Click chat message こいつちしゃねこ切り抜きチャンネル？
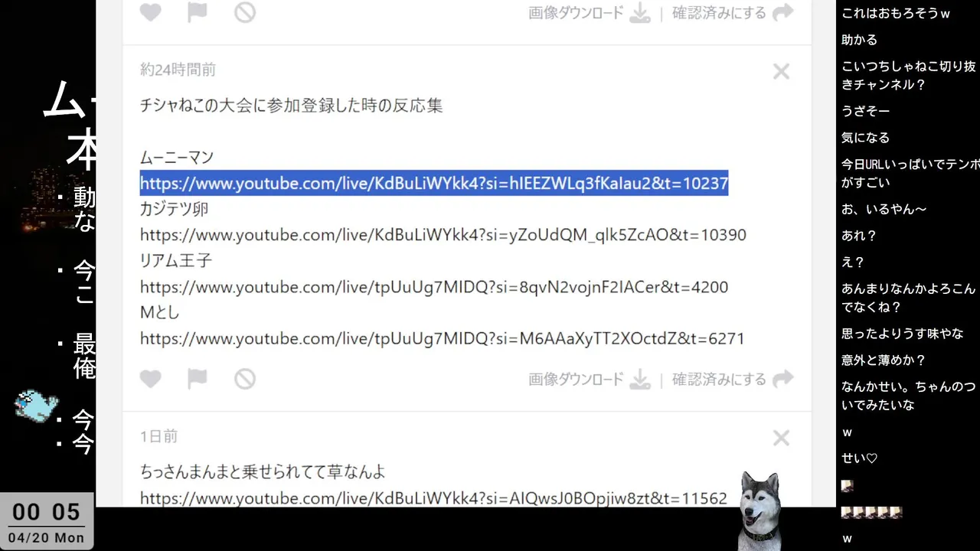 pyautogui.click(x=909, y=76)
